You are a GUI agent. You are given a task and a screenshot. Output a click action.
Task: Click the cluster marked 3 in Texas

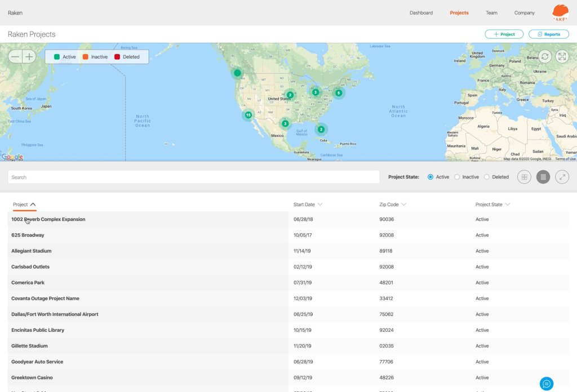[x=285, y=123]
